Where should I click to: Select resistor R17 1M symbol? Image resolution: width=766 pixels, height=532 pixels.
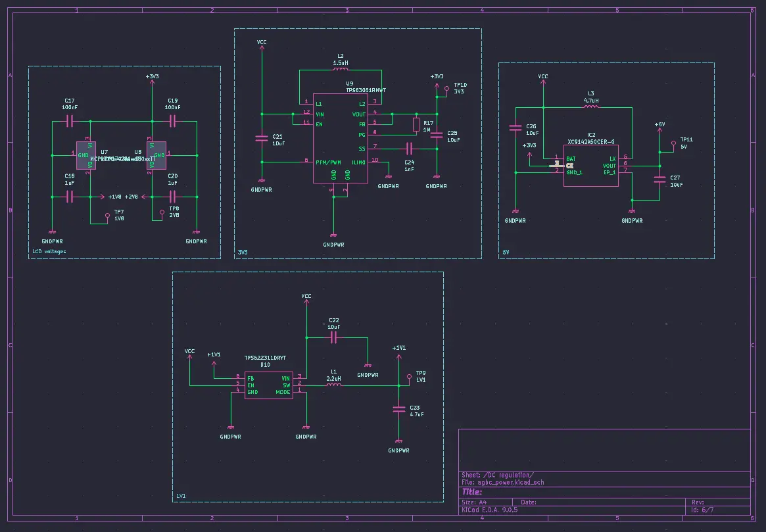[x=416, y=124]
